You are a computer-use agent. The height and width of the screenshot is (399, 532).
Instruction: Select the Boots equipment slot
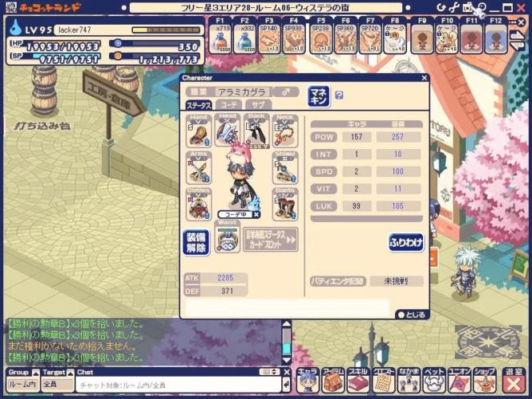click(284, 205)
